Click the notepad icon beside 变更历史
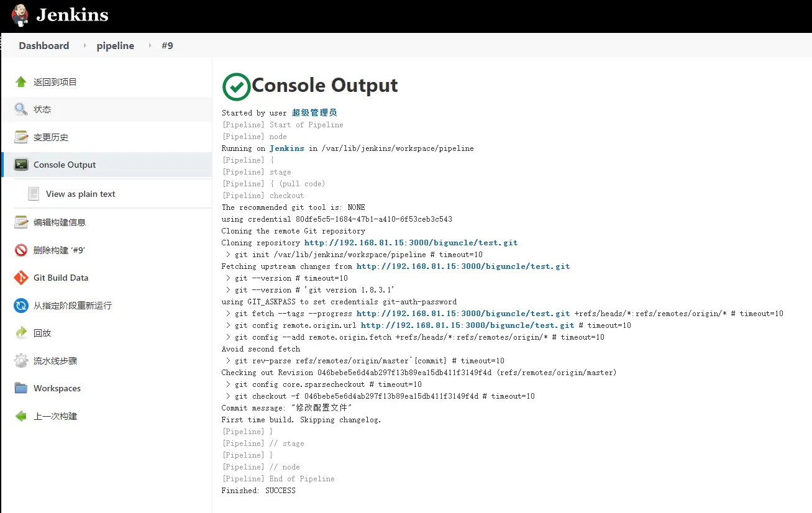Screen dimensions: 812x513 [x=21, y=137]
